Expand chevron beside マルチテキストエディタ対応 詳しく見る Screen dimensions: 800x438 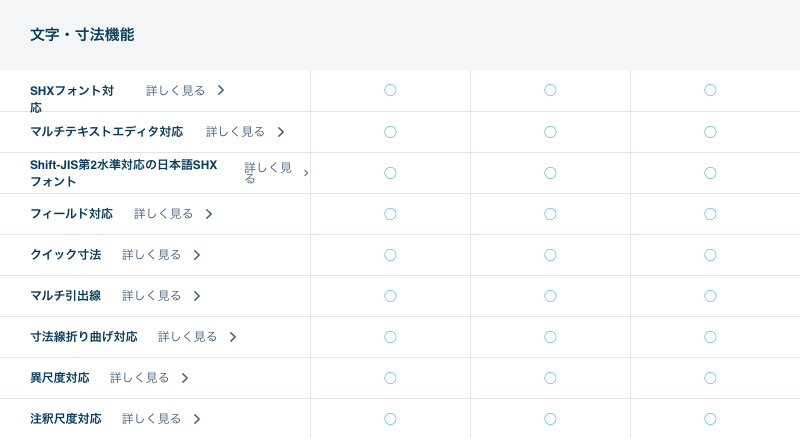click(x=281, y=132)
